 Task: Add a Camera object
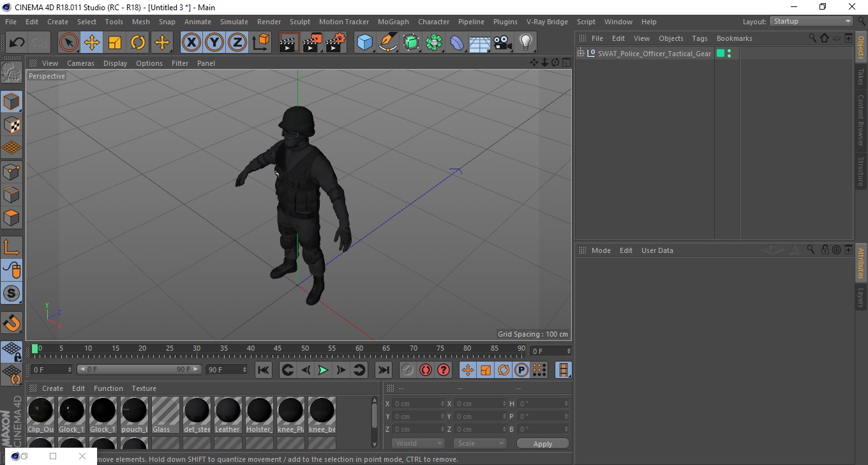[503, 43]
